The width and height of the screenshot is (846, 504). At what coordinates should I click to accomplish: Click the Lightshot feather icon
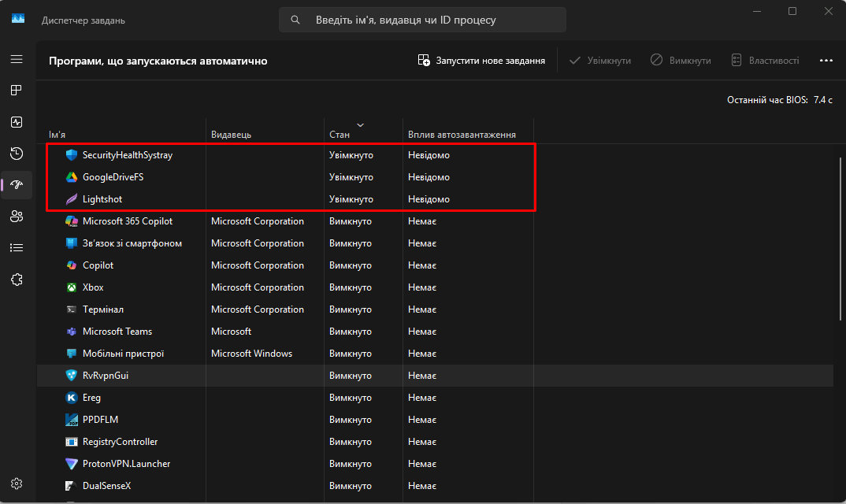[x=71, y=199]
